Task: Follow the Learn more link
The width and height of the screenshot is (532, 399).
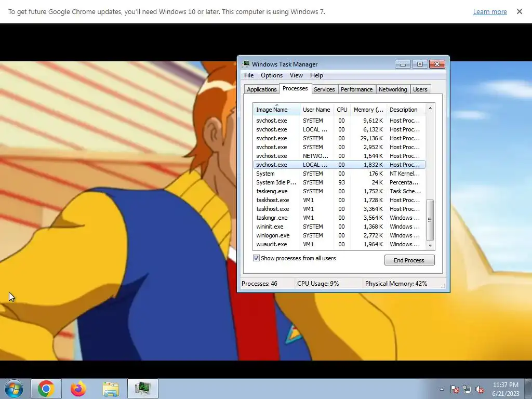Action: (x=490, y=11)
